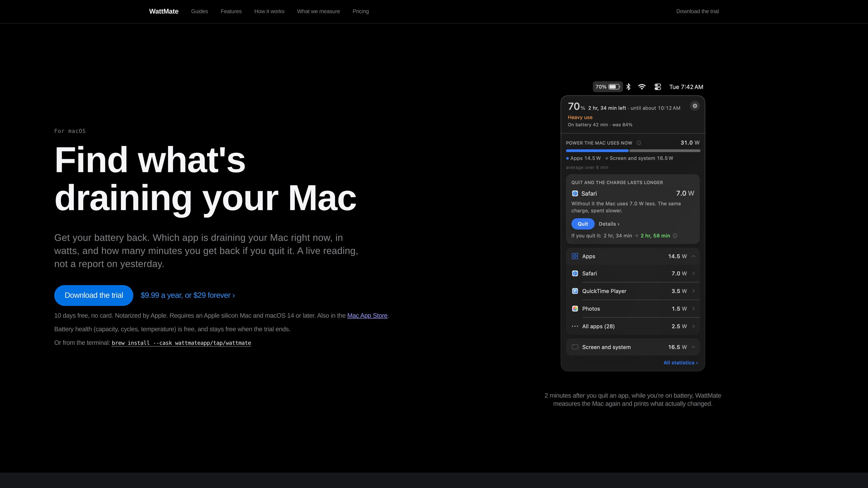Click the Photos app icon in list
The width and height of the screenshot is (868, 488).
point(575,309)
